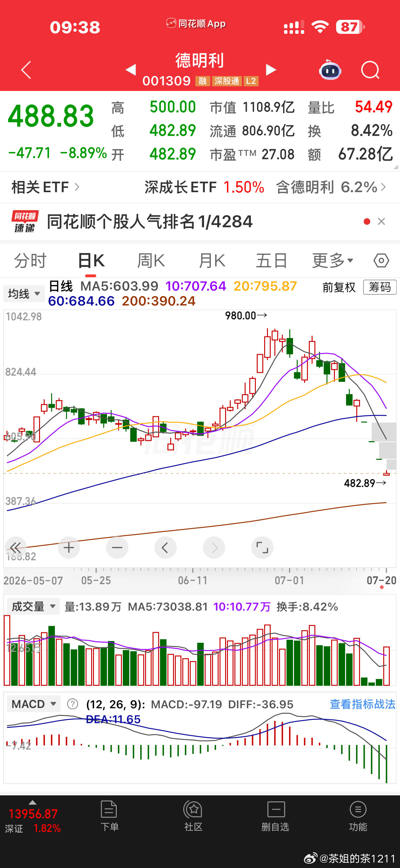This screenshot has width=400, height=868.
Task: Toggle 筹码 chip distribution
Action: [x=380, y=287]
